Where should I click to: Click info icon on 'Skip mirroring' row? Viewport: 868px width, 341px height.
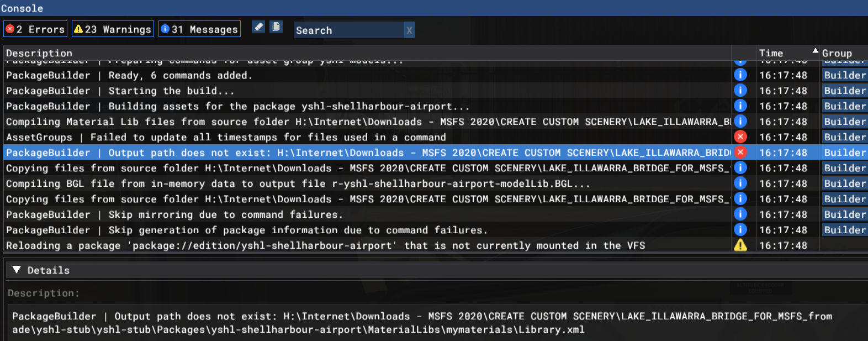pyautogui.click(x=740, y=214)
